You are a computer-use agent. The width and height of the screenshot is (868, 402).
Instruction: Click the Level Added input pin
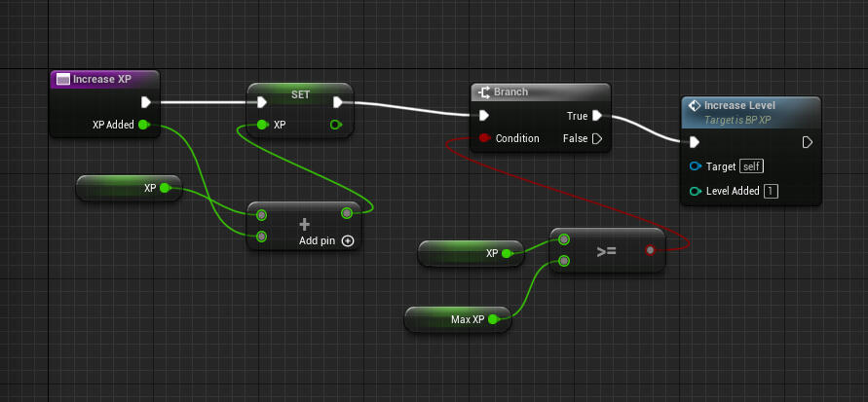pos(696,192)
